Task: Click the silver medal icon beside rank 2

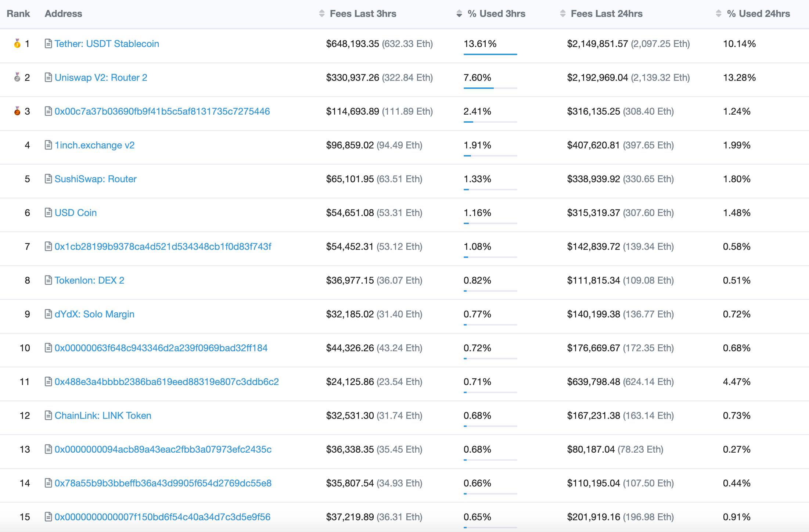Action: (17, 77)
